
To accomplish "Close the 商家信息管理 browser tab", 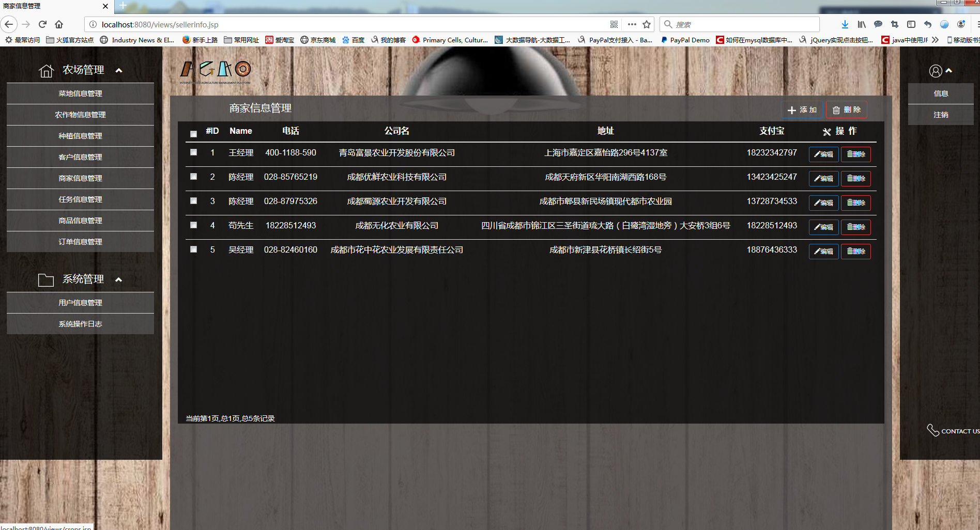I will tap(105, 6).
